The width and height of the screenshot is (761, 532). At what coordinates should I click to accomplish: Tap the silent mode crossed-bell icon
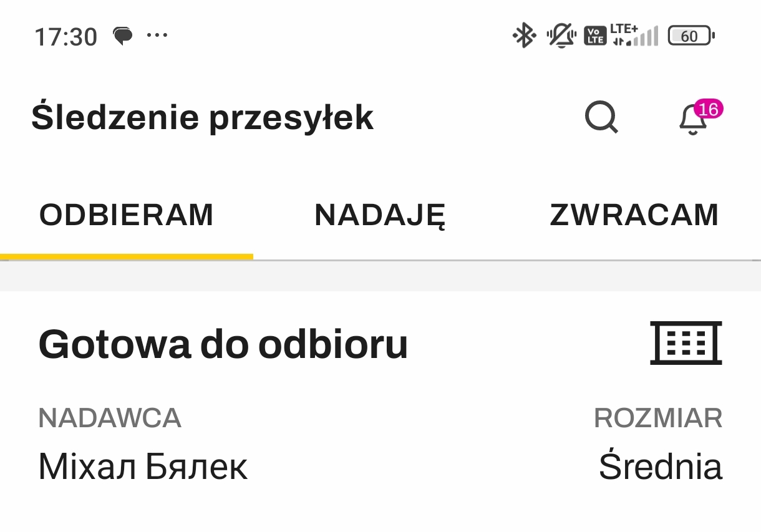(x=561, y=36)
